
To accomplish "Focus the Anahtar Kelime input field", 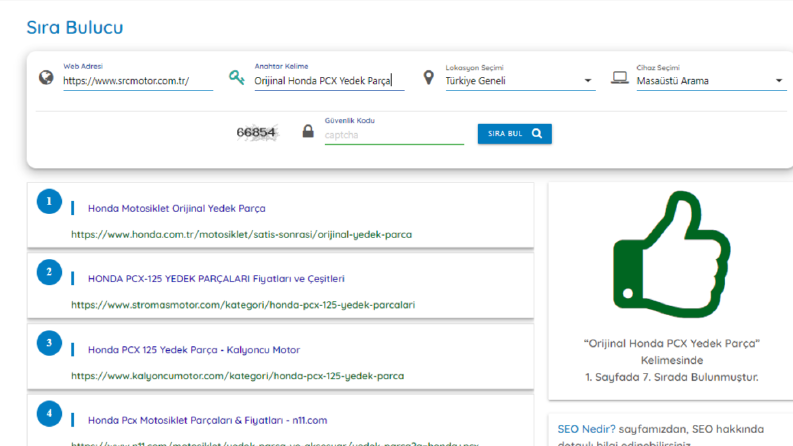I will coord(329,81).
